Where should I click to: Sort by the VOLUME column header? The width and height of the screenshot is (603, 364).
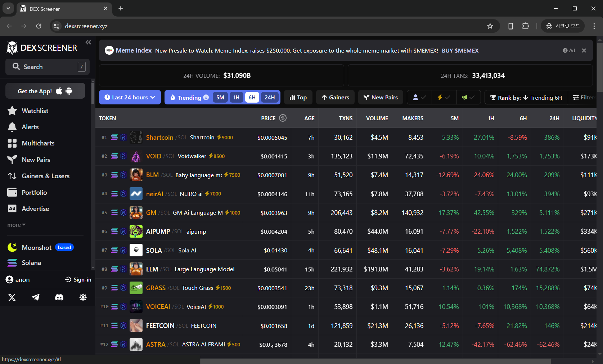[x=377, y=118]
